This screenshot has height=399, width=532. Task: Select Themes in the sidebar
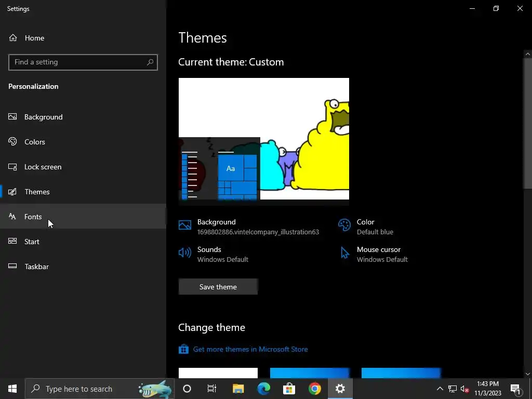pos(83,192)
